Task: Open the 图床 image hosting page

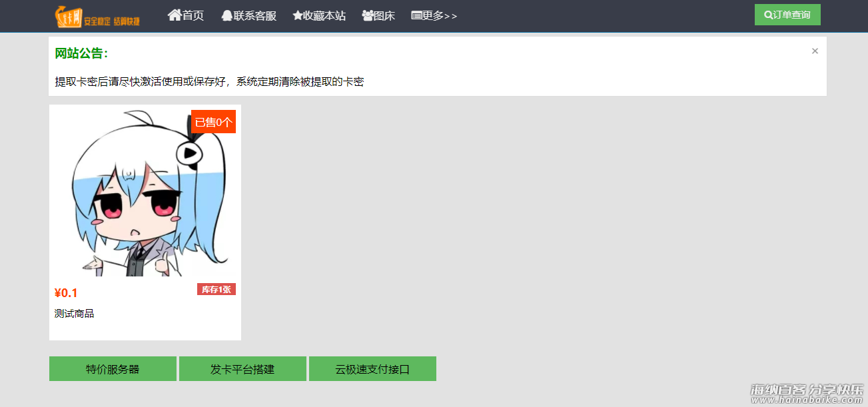Action: pos(378,15)
